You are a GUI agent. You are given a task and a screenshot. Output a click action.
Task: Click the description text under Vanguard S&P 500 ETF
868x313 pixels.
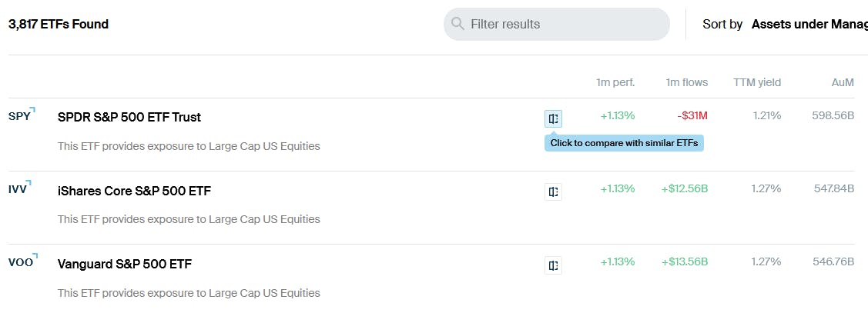tap(189, 292)
